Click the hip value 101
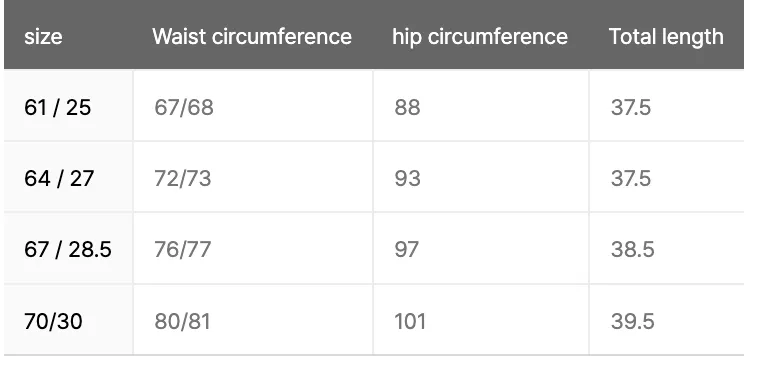768x368 pixels. 410,321
